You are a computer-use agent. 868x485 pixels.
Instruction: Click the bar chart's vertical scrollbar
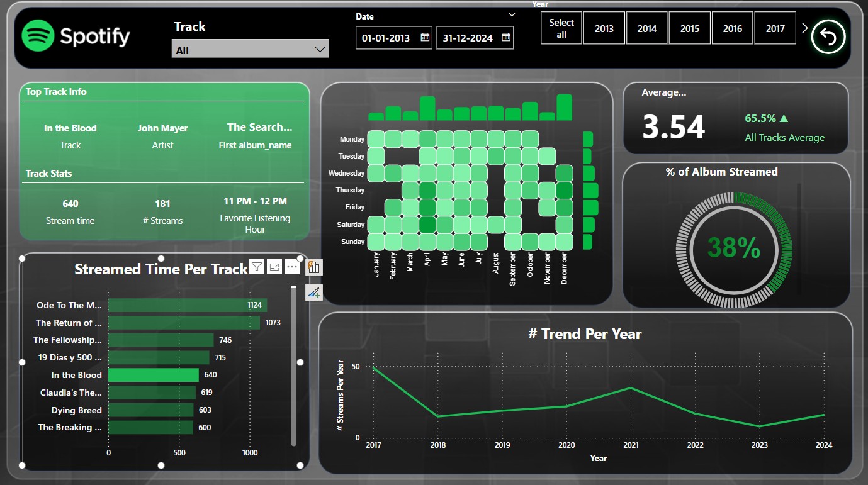[x=293, y=365]
